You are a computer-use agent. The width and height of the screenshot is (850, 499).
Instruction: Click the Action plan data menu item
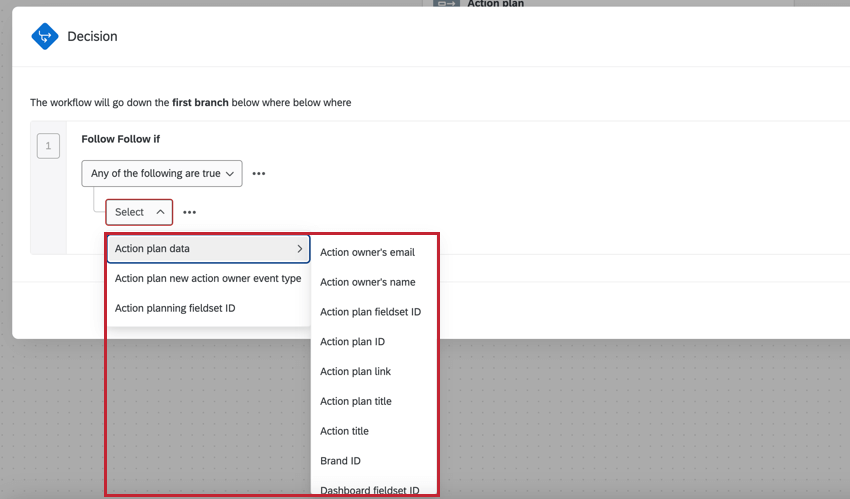(208, 249)
